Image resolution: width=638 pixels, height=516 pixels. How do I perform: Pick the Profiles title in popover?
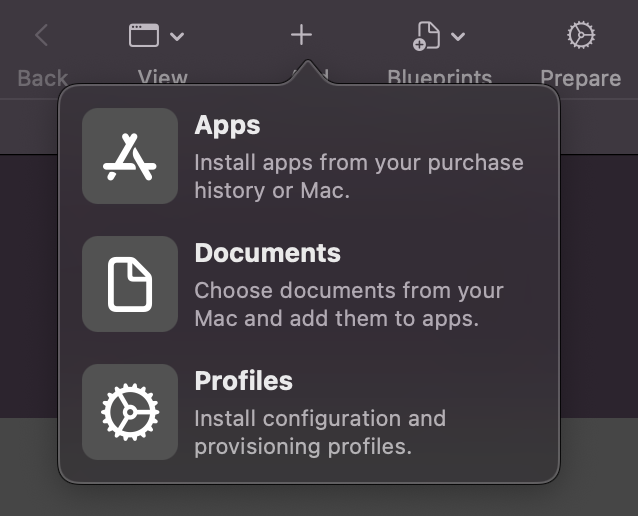pyautogui.click(x=243, y=381)
